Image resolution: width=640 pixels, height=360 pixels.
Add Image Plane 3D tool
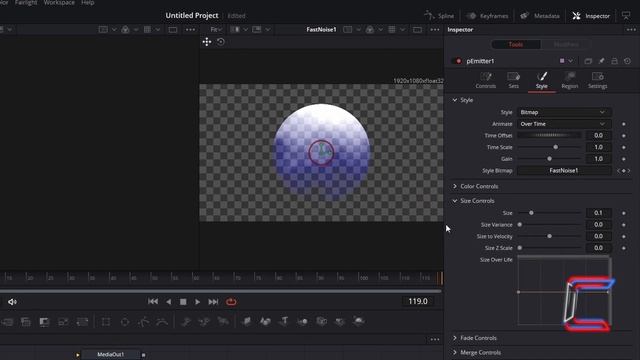tap(246, 322)
